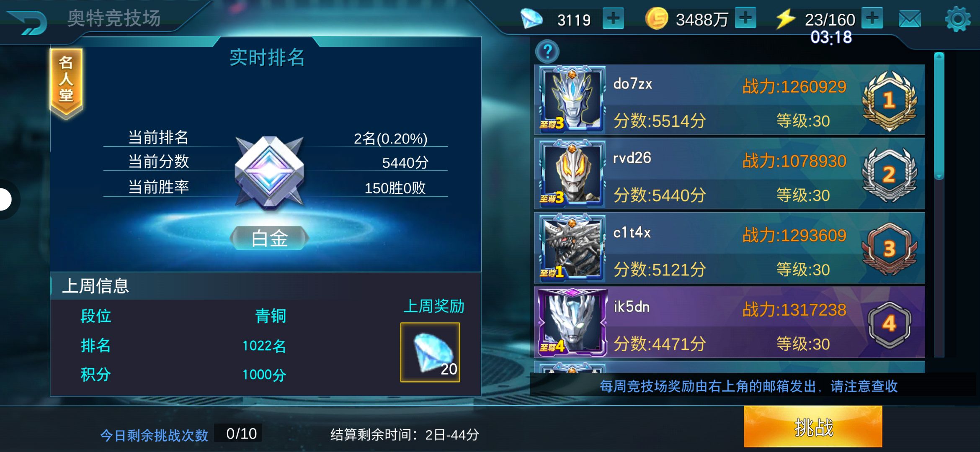Click the 实时排名 tab heading
980x452 pixels.
(x=267, y=57)
